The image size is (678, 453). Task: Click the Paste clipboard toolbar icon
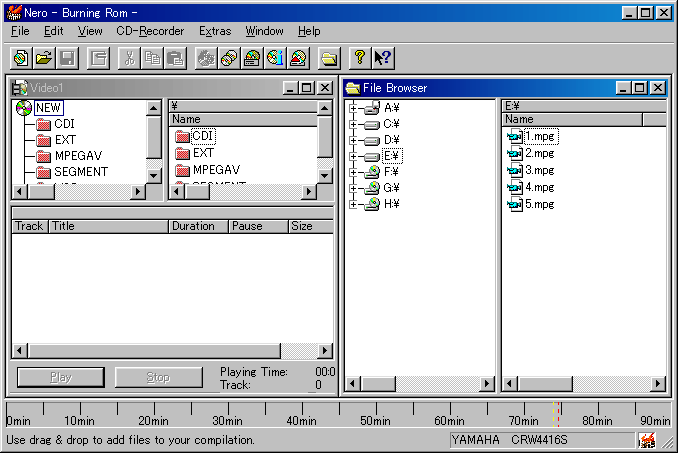(x=175, y=58)
